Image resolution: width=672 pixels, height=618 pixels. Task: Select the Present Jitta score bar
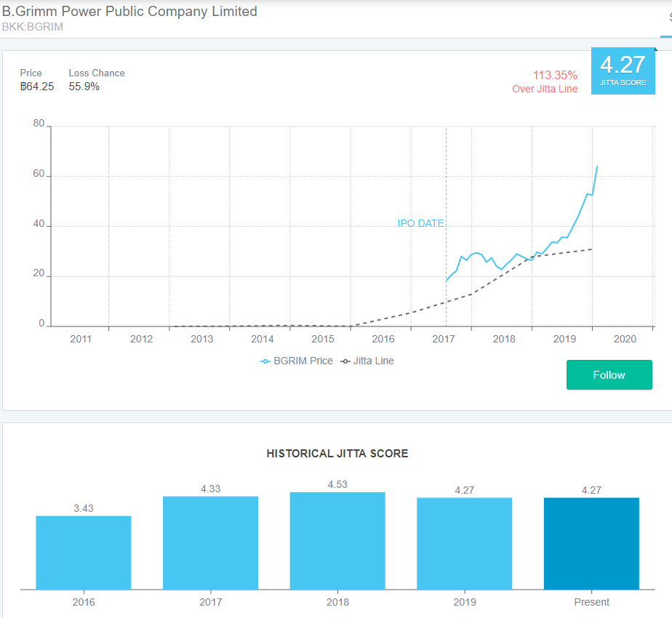(591, 543)
